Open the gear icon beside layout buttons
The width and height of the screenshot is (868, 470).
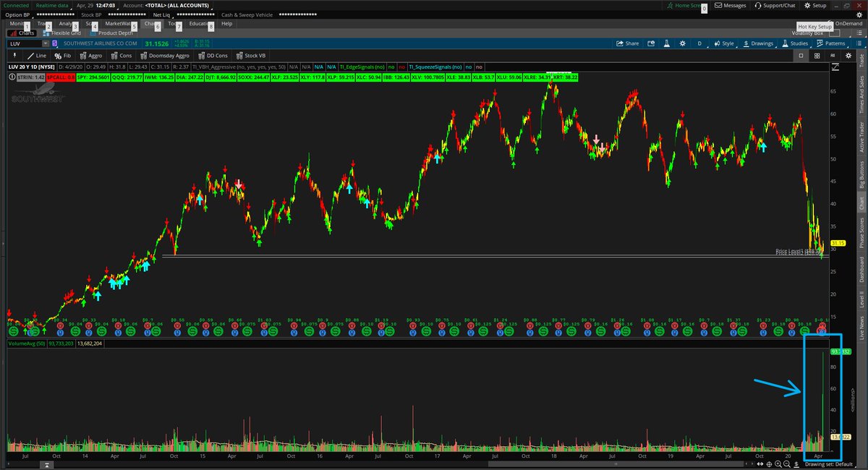coord(848,56)
